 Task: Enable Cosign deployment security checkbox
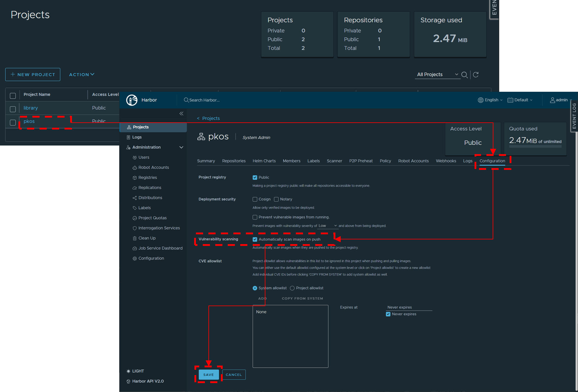(x=255, y=199)
